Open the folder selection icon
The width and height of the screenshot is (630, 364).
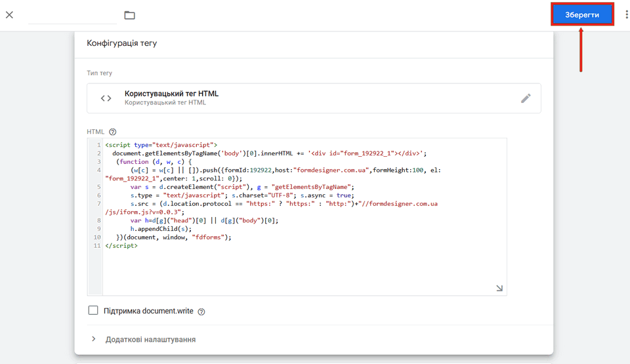coord(129,15)
